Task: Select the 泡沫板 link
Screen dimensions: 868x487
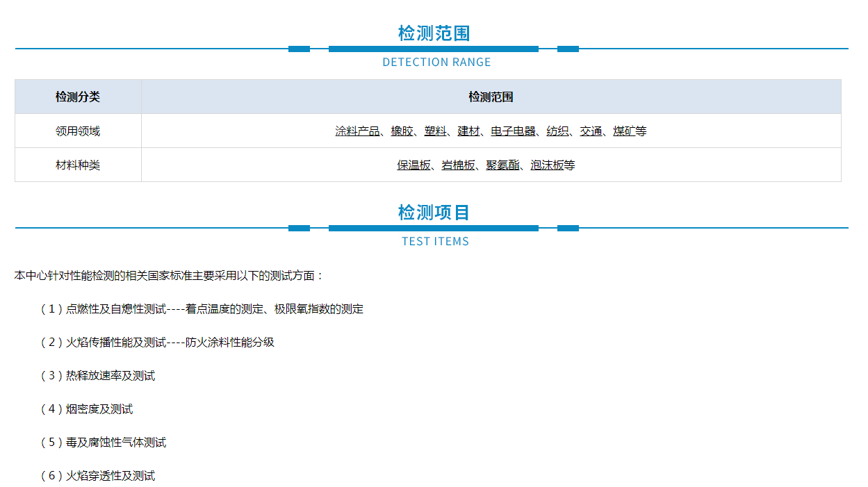Action: point(547,165)
